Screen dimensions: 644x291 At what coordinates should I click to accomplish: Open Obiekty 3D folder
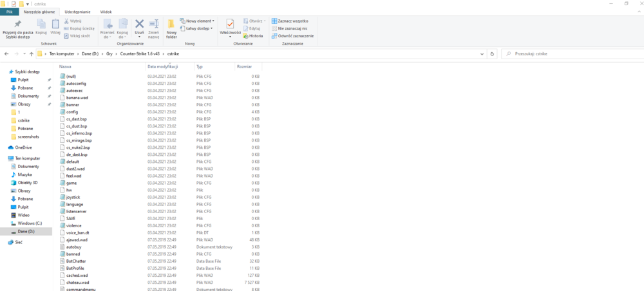pyautogui.click(x=26, y=183)
